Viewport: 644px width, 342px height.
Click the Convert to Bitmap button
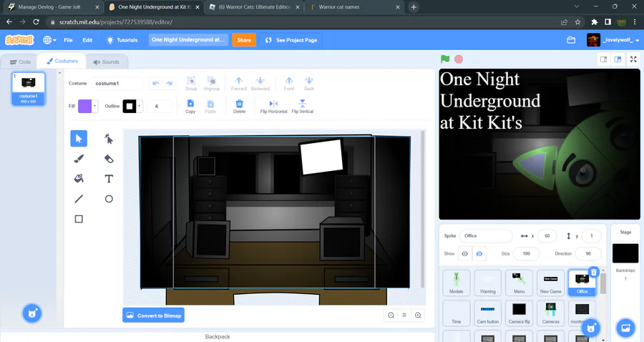[153, 316]
